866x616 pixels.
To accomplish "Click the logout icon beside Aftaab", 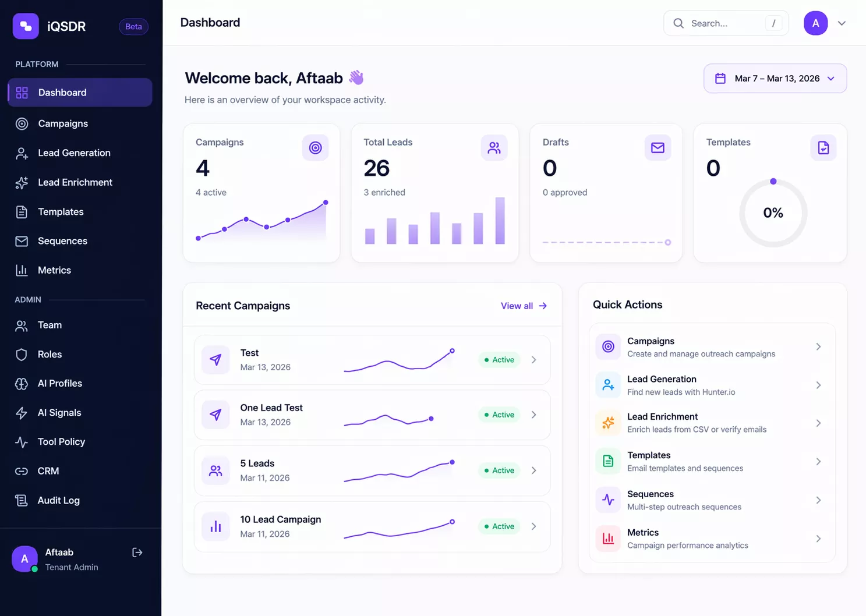I will [x=137, y=553].
